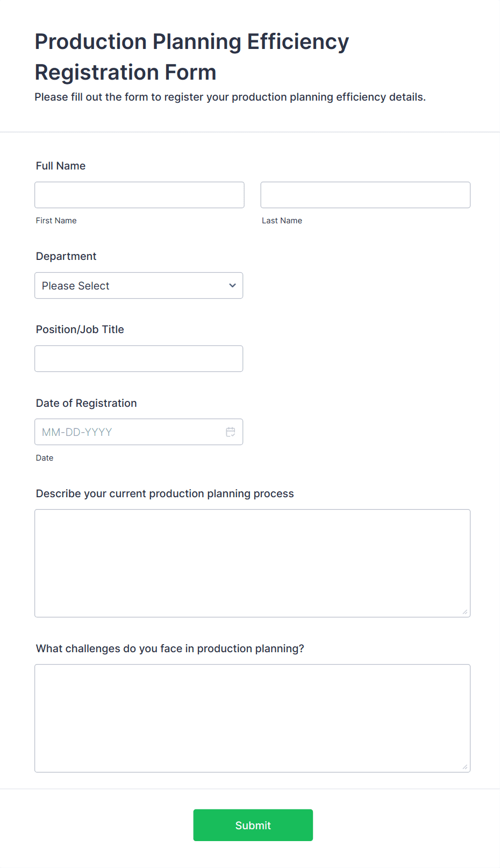Click the First Name input field
The width and height of the screenshot is (500, 868).
139,195
